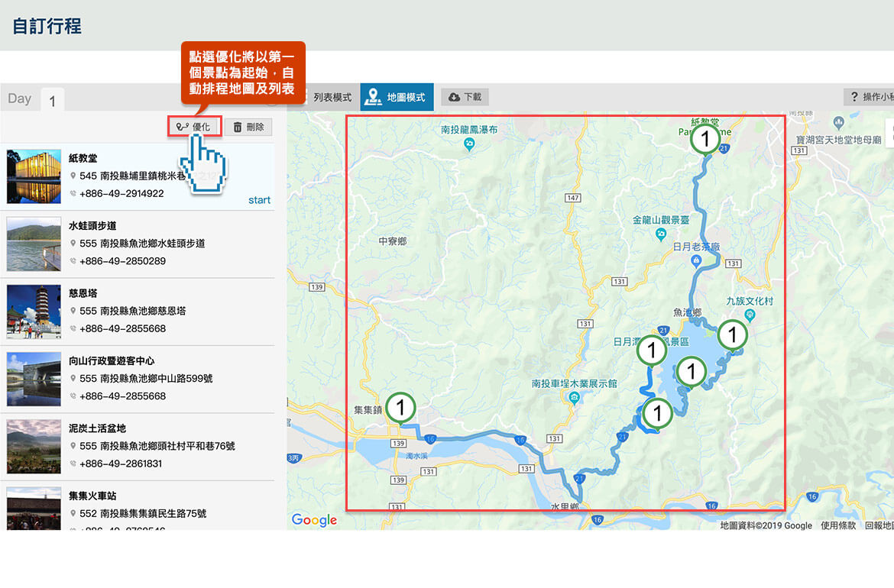
Task: Click the 優化 route optimization button
Action: 194,127
